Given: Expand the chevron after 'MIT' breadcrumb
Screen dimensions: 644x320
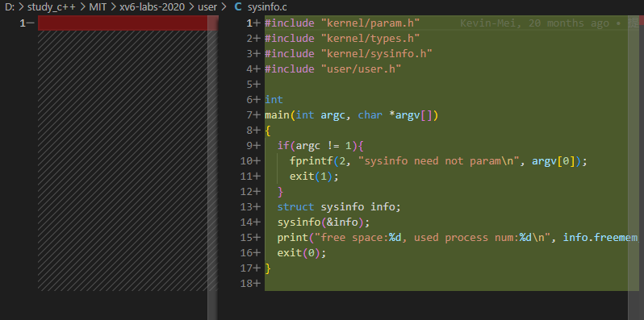Looking at the screenshot, I should pyautogui.click(x=113, y=7).
